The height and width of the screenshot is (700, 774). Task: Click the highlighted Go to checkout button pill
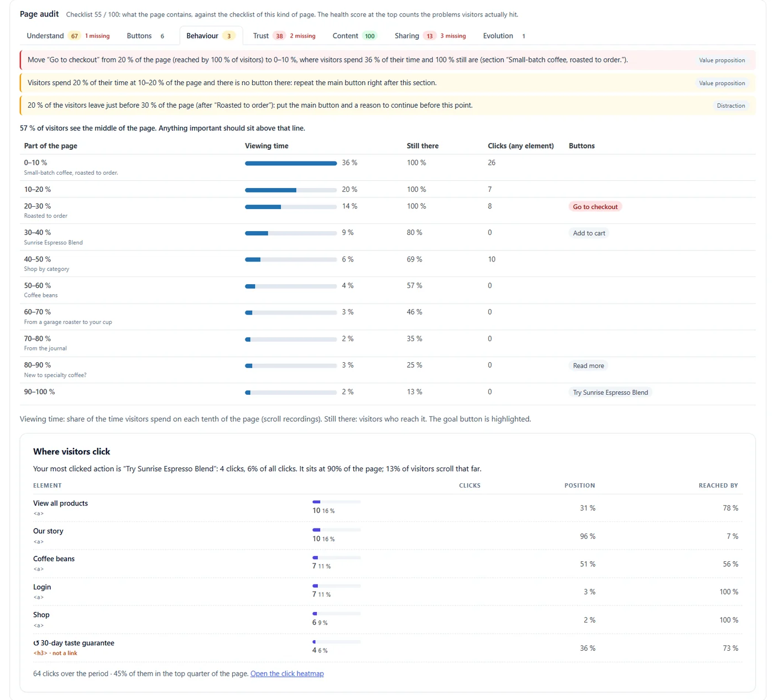pos(595,207)
